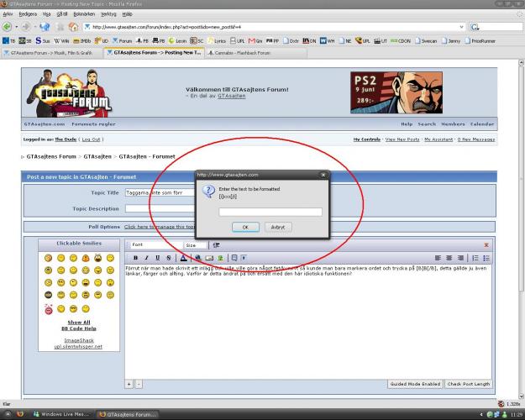The width and height of the screenshot is (525, 420).
Task: Open the Font dropdown in editor
Action: coord(155,244)
